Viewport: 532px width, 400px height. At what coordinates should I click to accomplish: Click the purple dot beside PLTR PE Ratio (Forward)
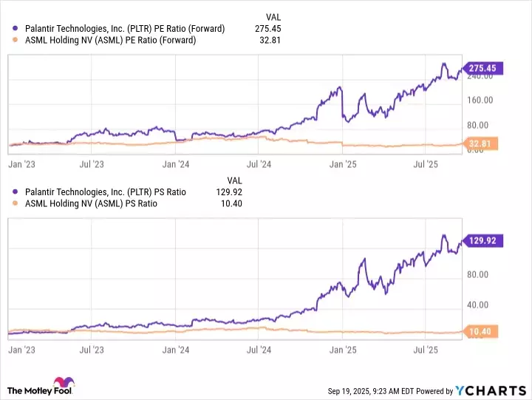click(16, 28)
